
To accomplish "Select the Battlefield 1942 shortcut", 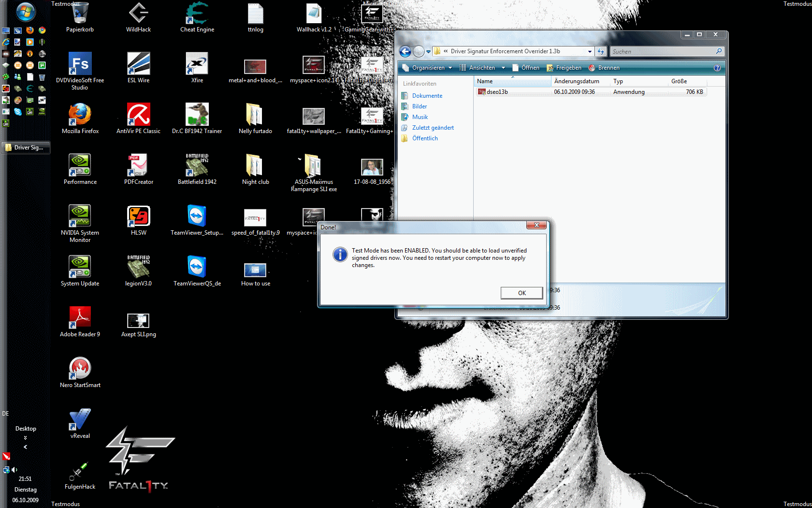I will (x=197, y=169).
